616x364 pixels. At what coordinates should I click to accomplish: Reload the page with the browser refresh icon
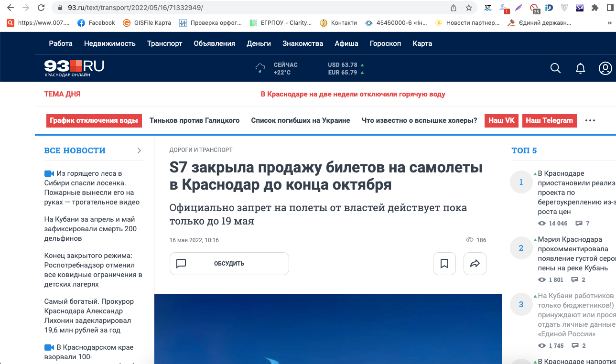pyautogui.click(x=42, y=8)
